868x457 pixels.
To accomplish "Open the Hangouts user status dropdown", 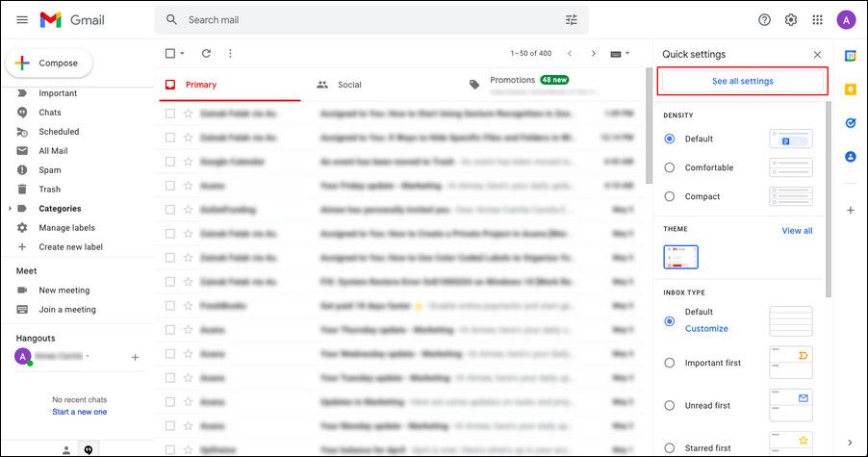I will [x=88, y=356].
